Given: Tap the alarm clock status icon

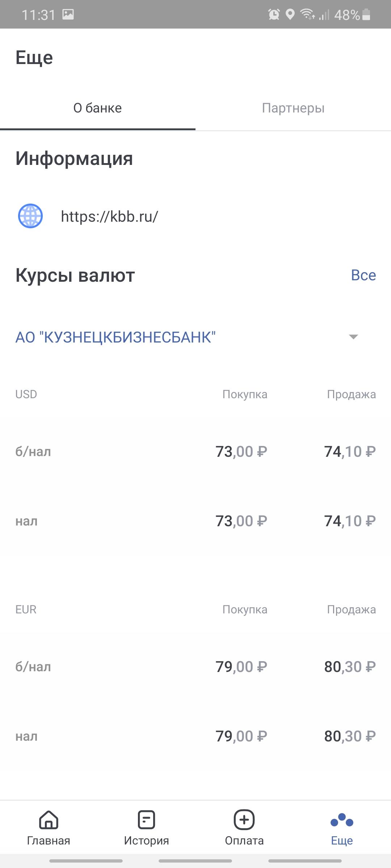Looking at the screenshot, I should (x=274, y=14).
